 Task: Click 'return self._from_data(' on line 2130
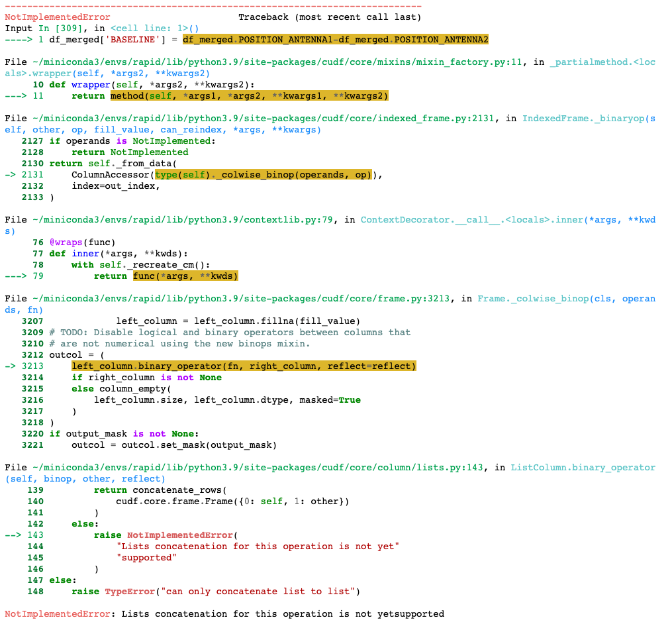tap(113, 164)
